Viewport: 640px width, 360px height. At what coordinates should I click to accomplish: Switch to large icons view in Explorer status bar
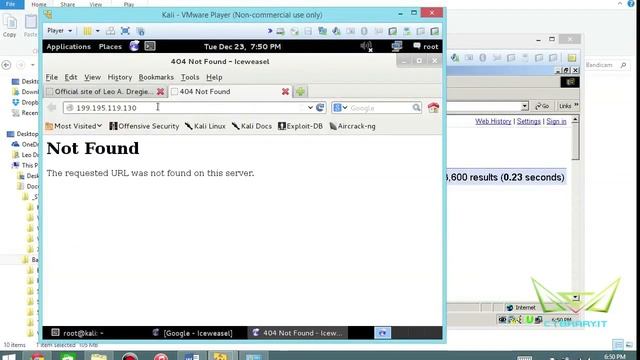[629, 344]
